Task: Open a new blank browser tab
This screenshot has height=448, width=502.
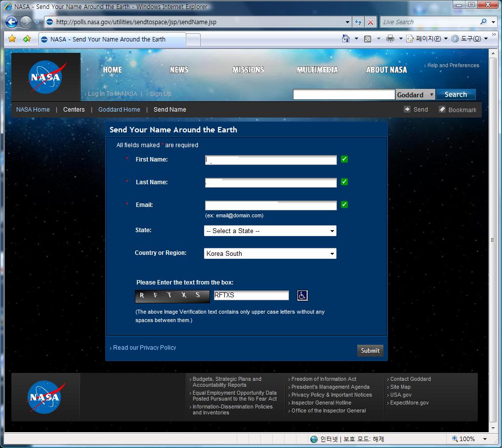Action: [x=193, y=40]
